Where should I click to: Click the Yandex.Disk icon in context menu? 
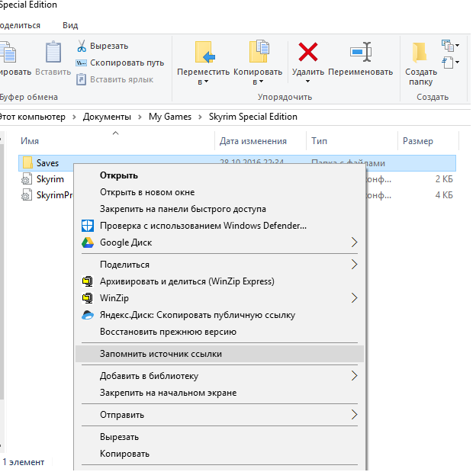point(88,315)
